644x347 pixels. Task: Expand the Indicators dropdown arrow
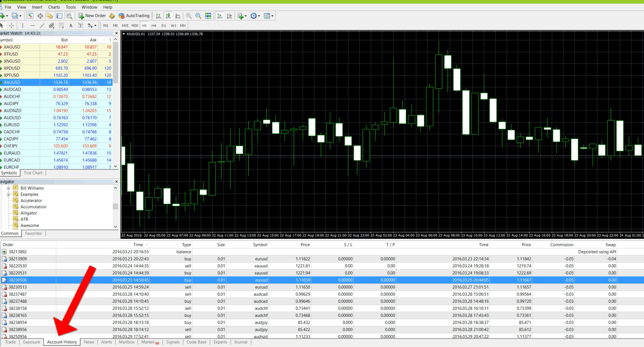(246, 16)
